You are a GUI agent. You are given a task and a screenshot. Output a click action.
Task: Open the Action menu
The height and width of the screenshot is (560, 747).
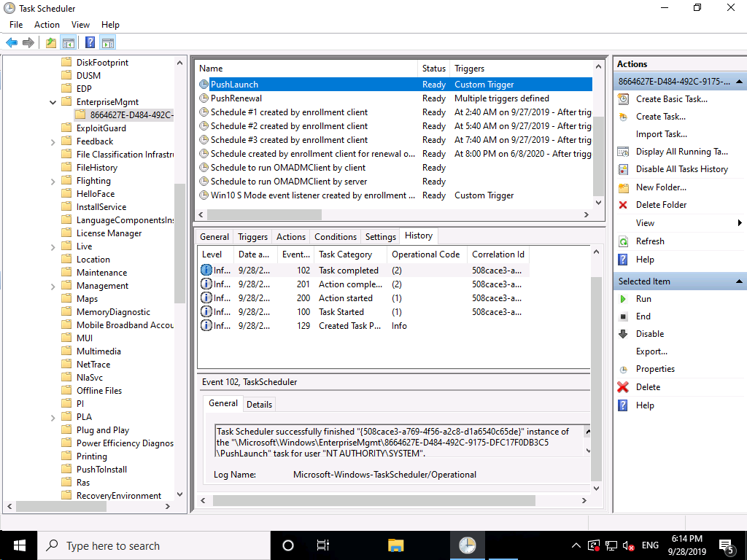tap(47, 25)
